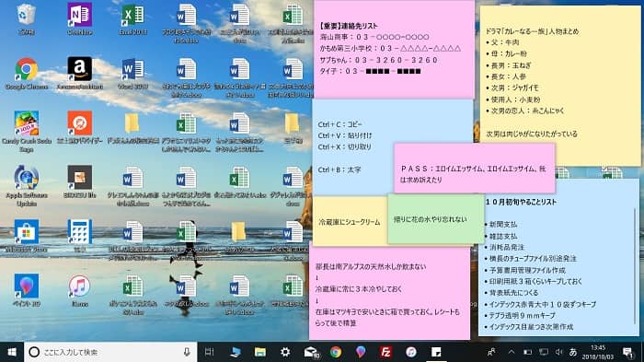Click the かもめ第三小学校 contact line
The image size is (644, 362).
(390, 49)
